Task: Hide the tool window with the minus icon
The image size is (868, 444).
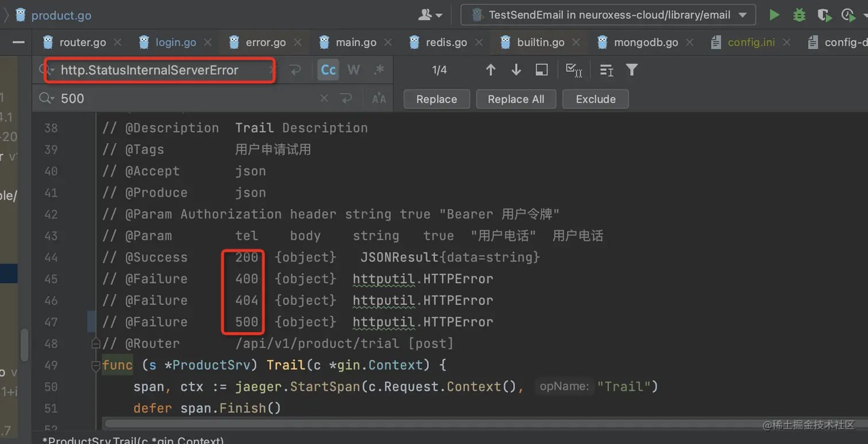Action: click(x=18, y=43)
